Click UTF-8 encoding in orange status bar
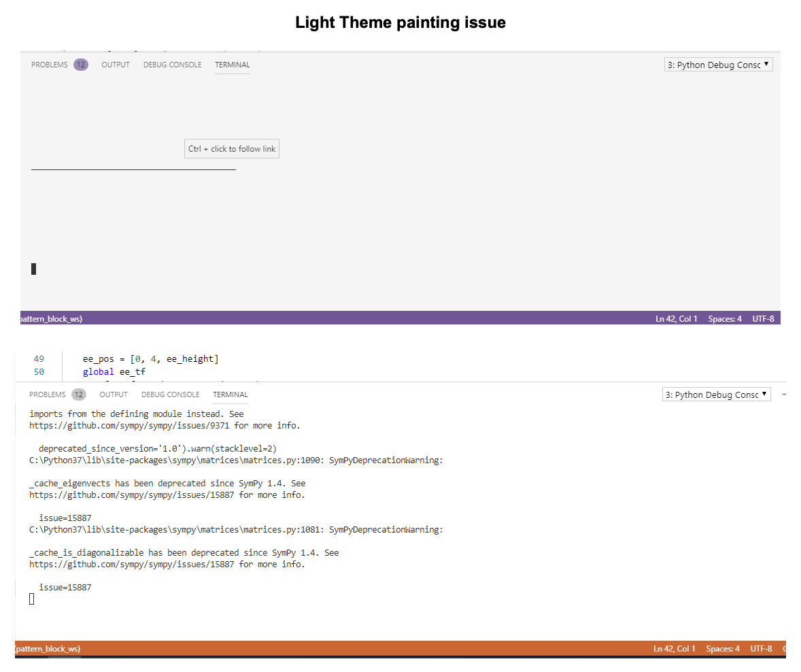The height and width of the screenshot is (672, 801). click(x=761, y=649)
